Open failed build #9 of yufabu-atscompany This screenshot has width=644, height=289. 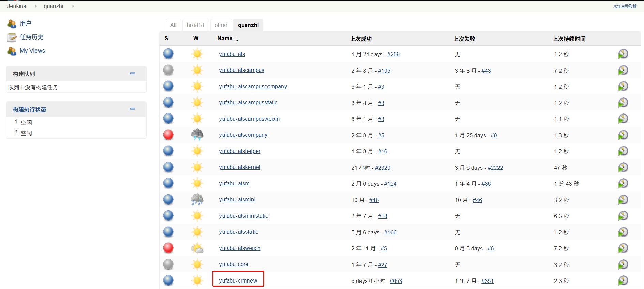pos(494,135)
